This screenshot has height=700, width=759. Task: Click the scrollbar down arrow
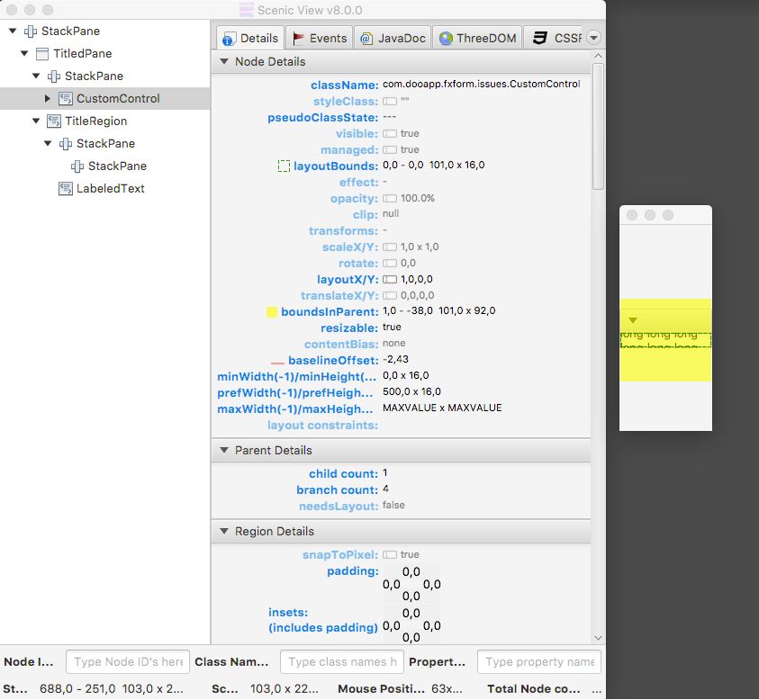tap(599, 639)
